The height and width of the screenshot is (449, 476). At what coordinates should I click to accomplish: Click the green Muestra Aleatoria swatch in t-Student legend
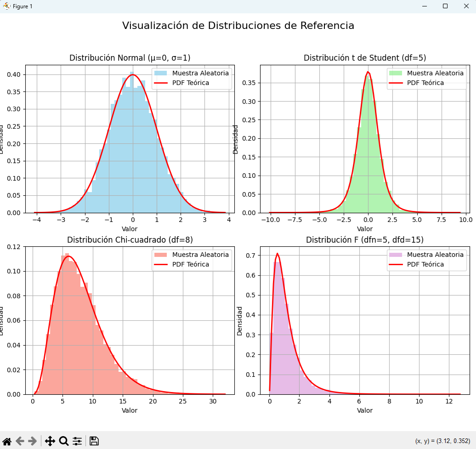tap(395, 73)
